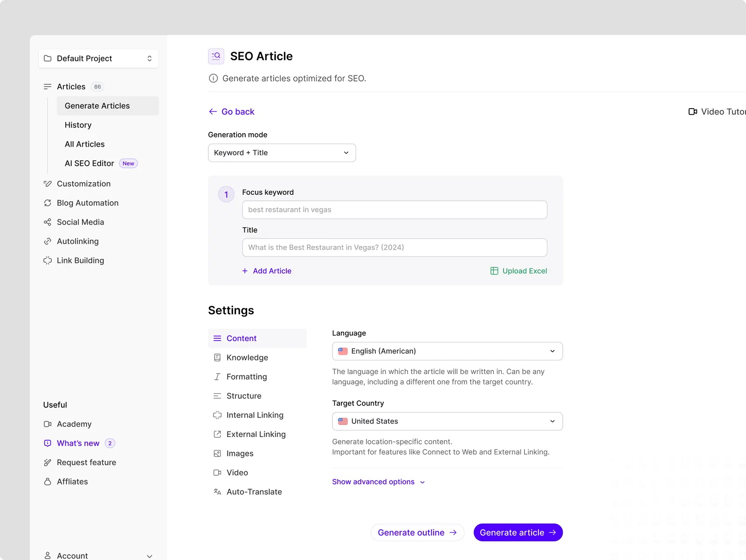Click the Academy video icon
746x560 pixels.
pos(48,424)
